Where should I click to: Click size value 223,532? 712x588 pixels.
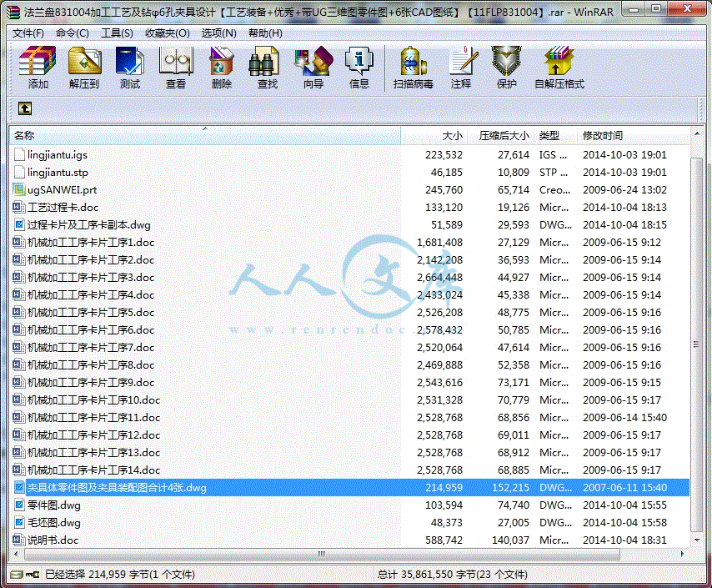pos(444,154)
